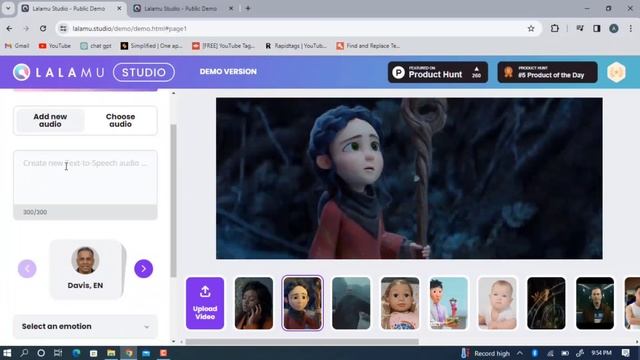Image resolution: width=640 pixels, height=360 pixels.
Task: Open the tab search dropdown arrow
Action: click(x=8, y=8)
